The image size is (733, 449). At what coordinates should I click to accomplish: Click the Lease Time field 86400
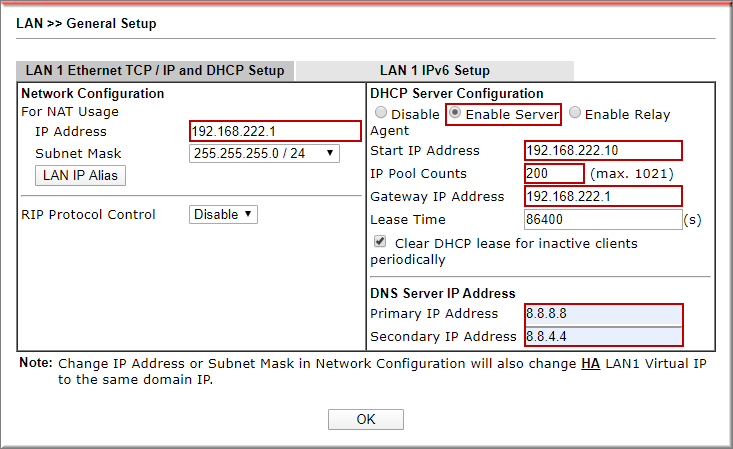(603, 219)
